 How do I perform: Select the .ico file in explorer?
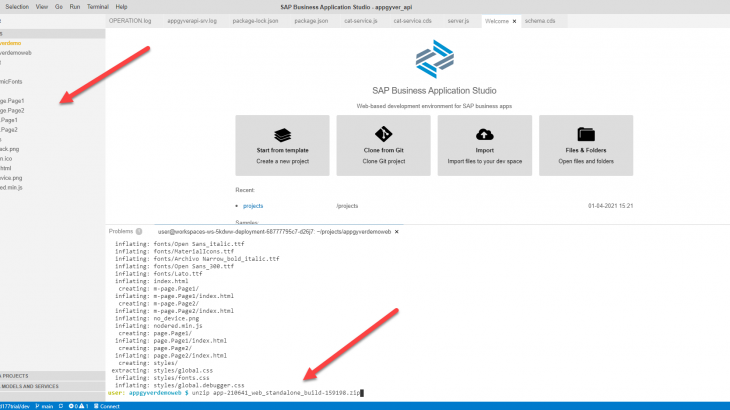coord(6,159)
